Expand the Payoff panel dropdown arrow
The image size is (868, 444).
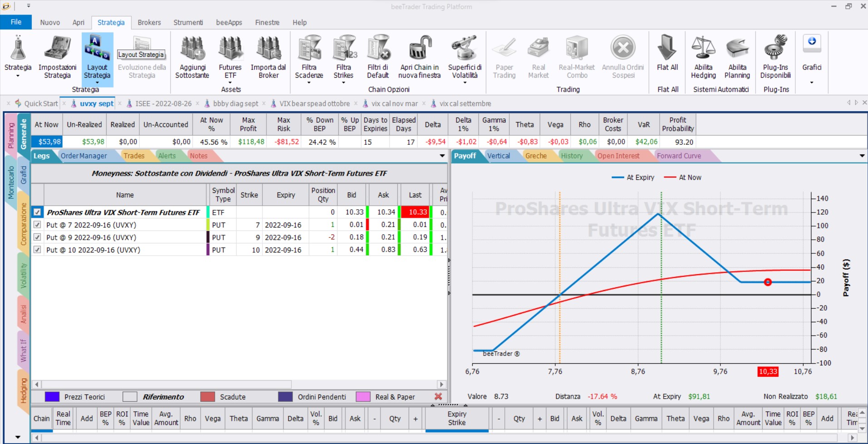(862, 156)
